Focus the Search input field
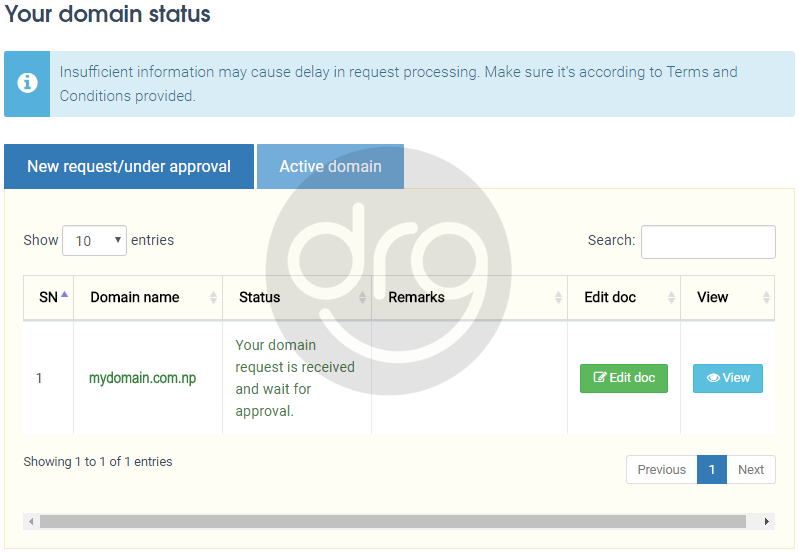The width and height of the screenshot is (799, 552). (x=708, y=242)
